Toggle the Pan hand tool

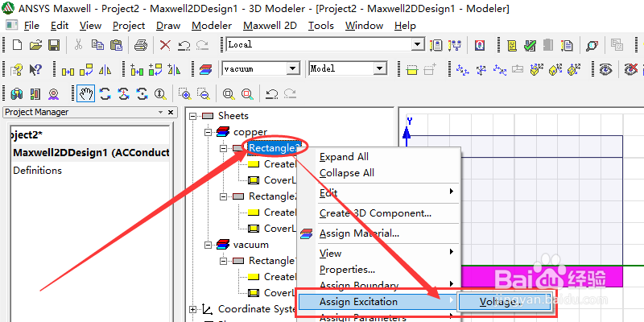point(86,94)
